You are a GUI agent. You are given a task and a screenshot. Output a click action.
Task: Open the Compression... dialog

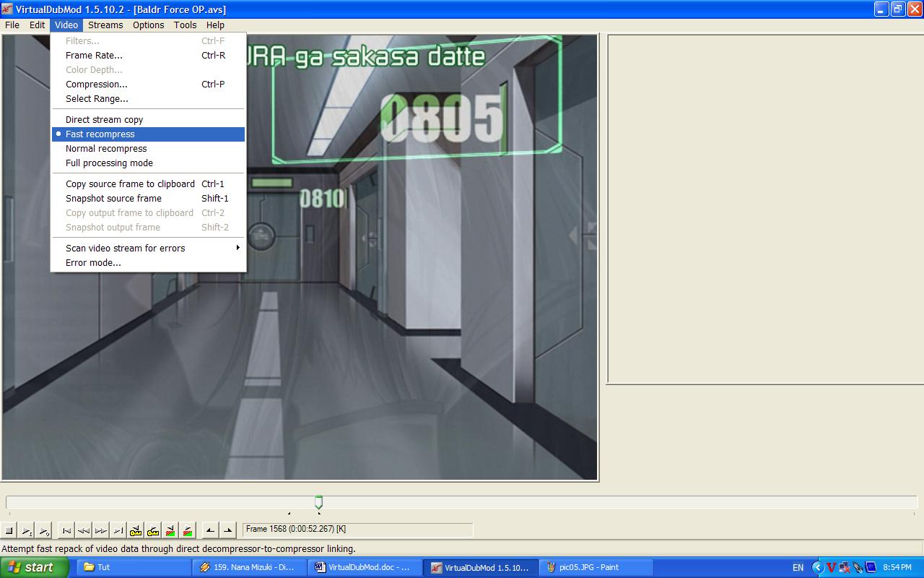149,85
